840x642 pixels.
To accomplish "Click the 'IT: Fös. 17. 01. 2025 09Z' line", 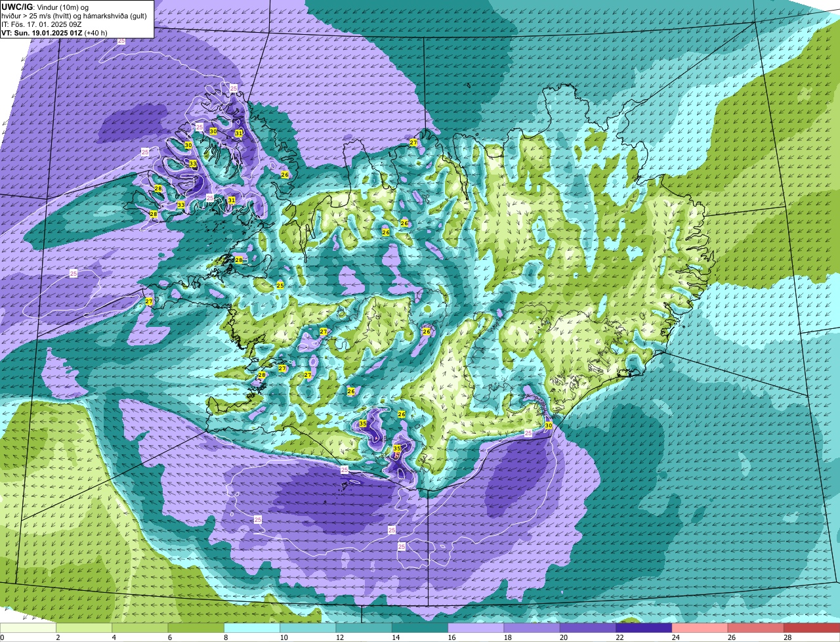I will coord(41,24).
